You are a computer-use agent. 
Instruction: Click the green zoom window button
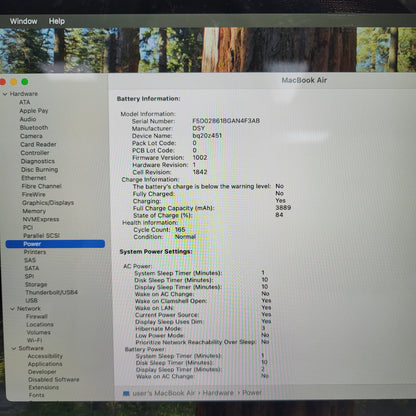[x=25, y=82]
